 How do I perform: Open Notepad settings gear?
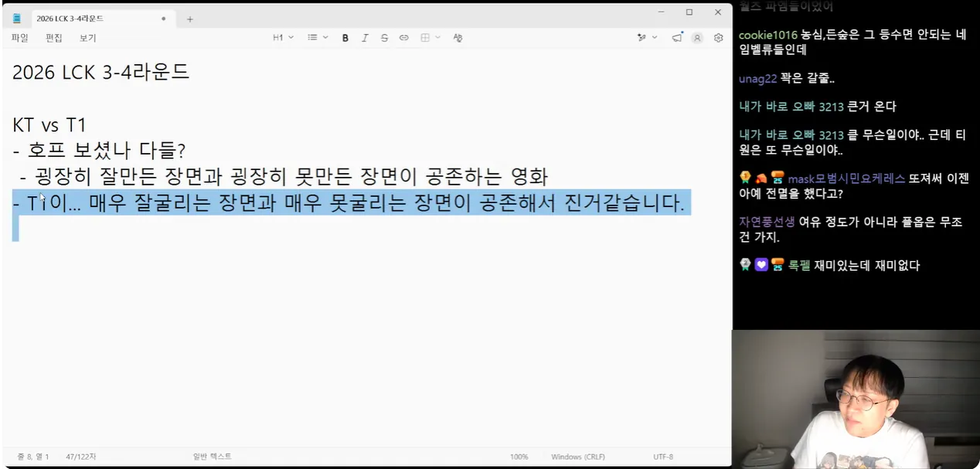[x=719, y=38]
